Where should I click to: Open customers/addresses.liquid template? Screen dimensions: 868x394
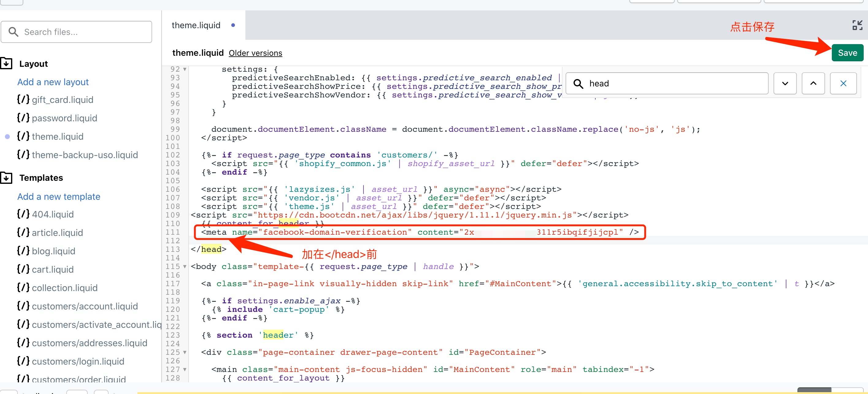coord(90,343)
